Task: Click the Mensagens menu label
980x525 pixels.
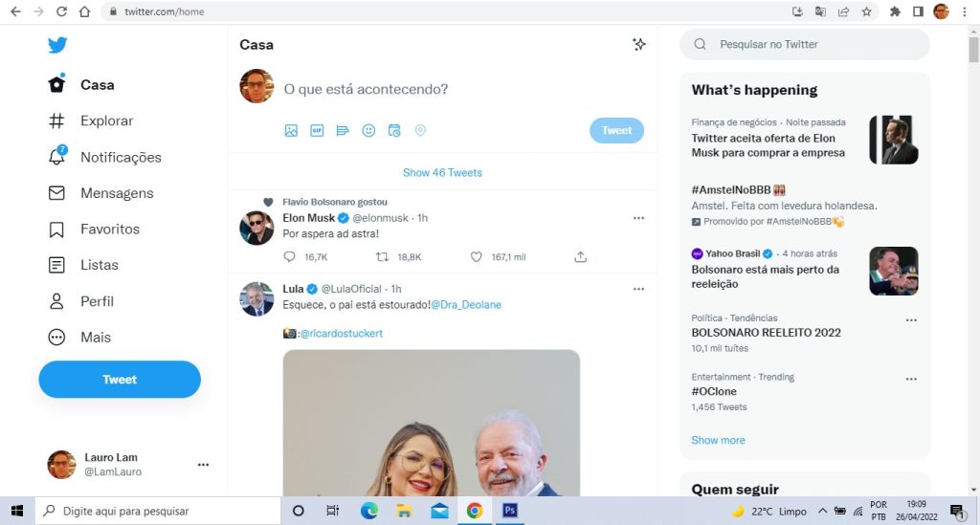Action: pyautogui.click(x=117, y=193)
